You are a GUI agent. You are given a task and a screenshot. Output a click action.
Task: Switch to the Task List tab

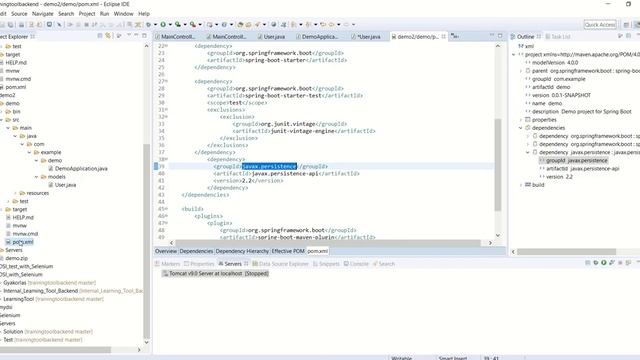pyautogui.click(x=558, y=36)
